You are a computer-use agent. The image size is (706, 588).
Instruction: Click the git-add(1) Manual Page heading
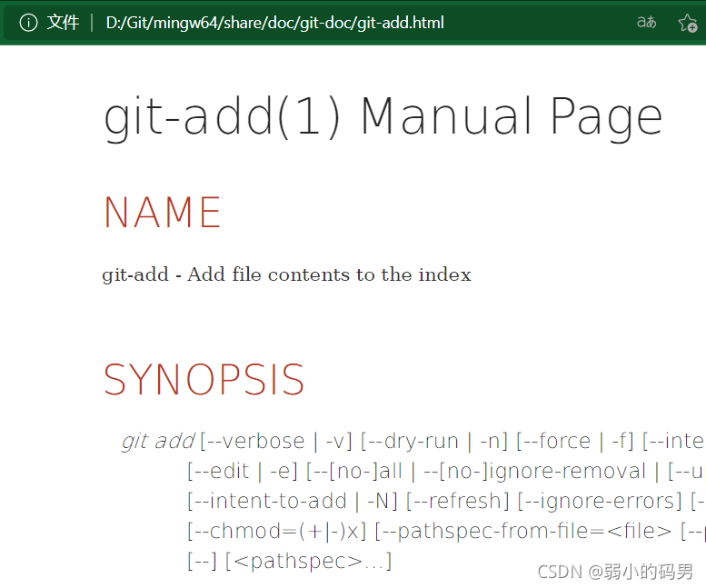click(x=383, y=117)
